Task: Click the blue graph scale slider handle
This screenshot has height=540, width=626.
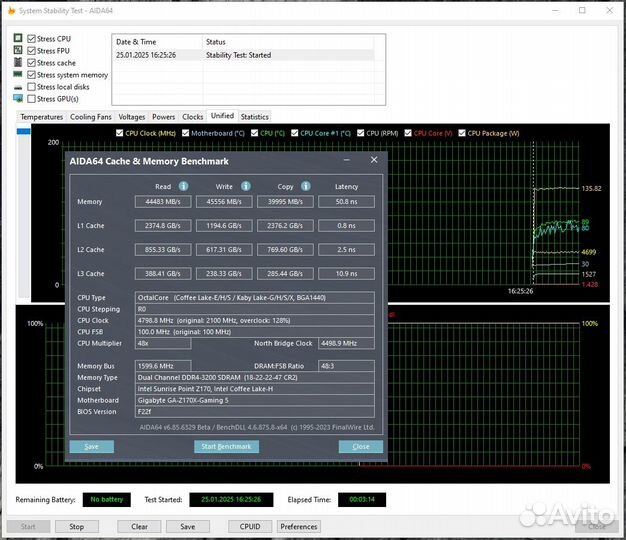Action: click(24, 132)
